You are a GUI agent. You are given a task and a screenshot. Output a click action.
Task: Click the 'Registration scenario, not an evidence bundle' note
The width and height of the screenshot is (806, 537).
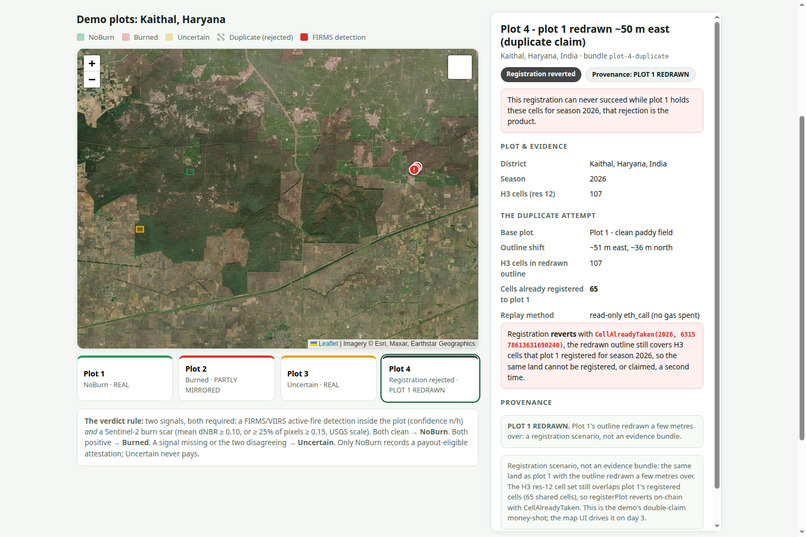(602, 492)
